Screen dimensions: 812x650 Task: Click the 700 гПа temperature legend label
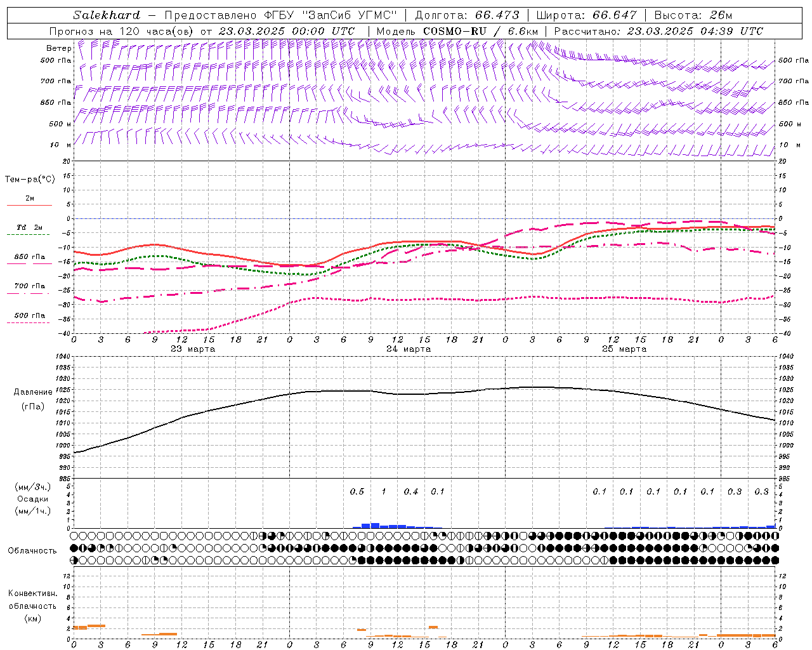tap(30, 286)
